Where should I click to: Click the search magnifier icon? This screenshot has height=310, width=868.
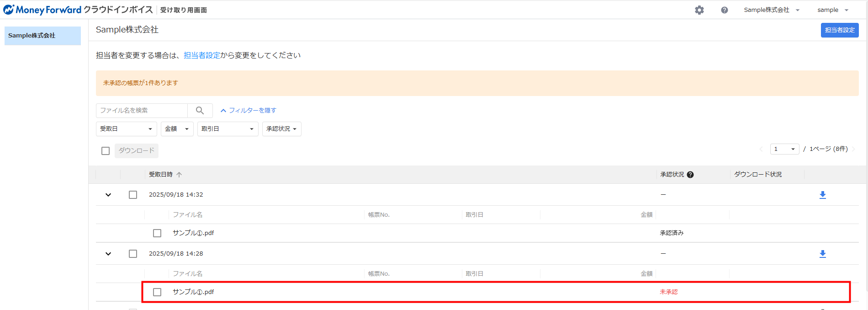point(200,111)
